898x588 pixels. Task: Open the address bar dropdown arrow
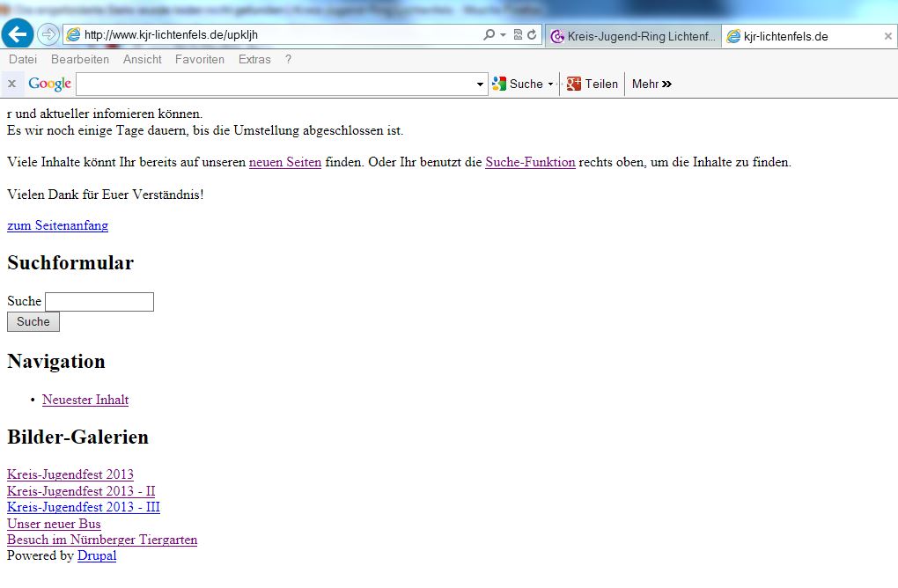pyautogui.click(x=503, y=35)
